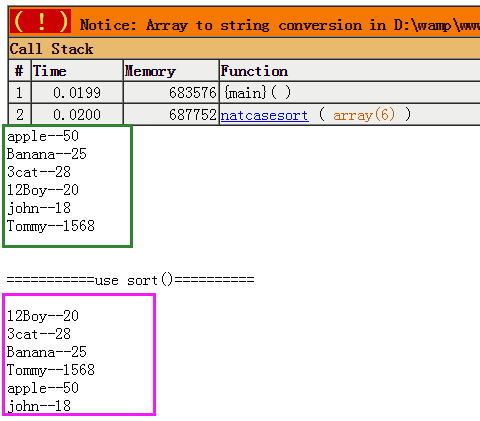Select 'john--18' in the sort() output
The width and height of the screenshot is (480, 421).
point(39,406)
